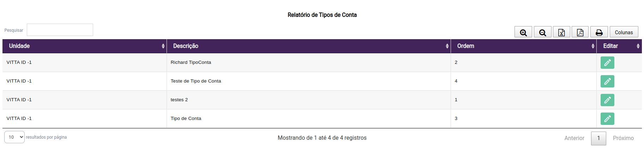This screenshot has width=644, height=151.
Task: Edit the Teste de Tipo de Conta row
Action: (x=607, y=81)
